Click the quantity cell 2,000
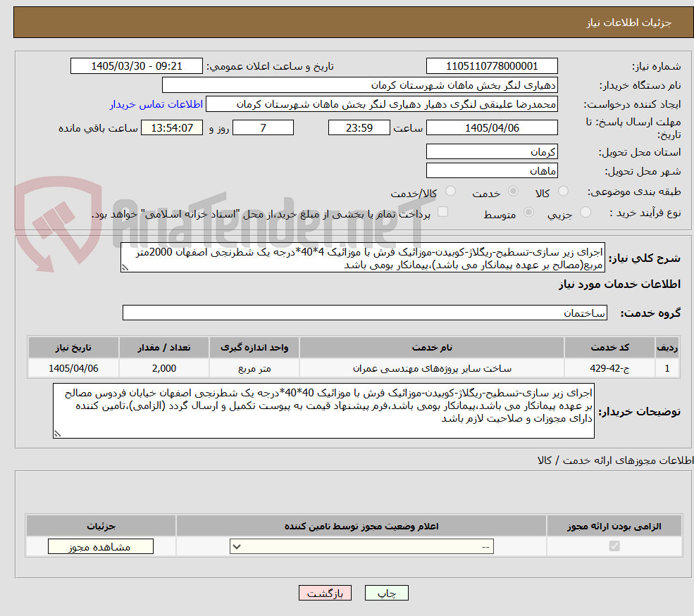The height and width of the screenshot is (616, 694). click(x=163, y=368)
